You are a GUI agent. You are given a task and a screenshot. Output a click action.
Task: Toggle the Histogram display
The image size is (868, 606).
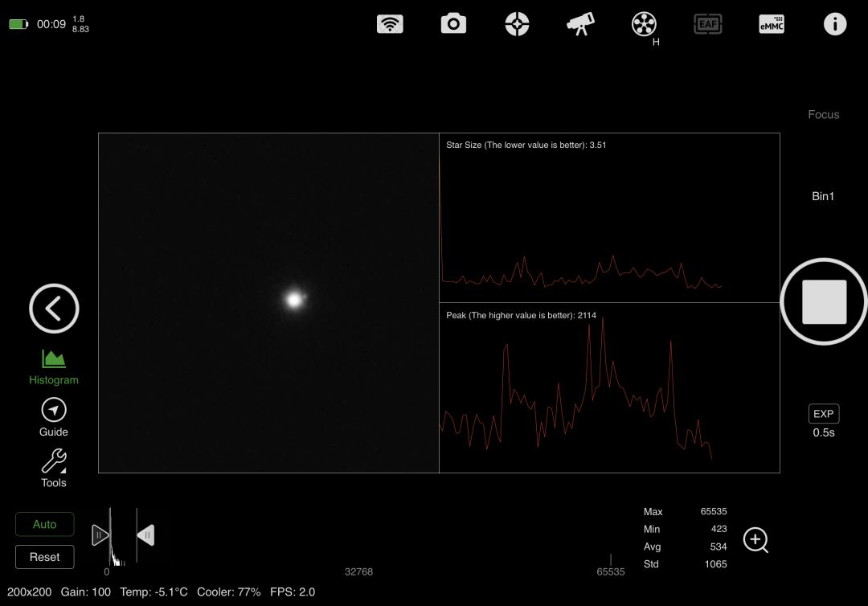tap(54, 366)
